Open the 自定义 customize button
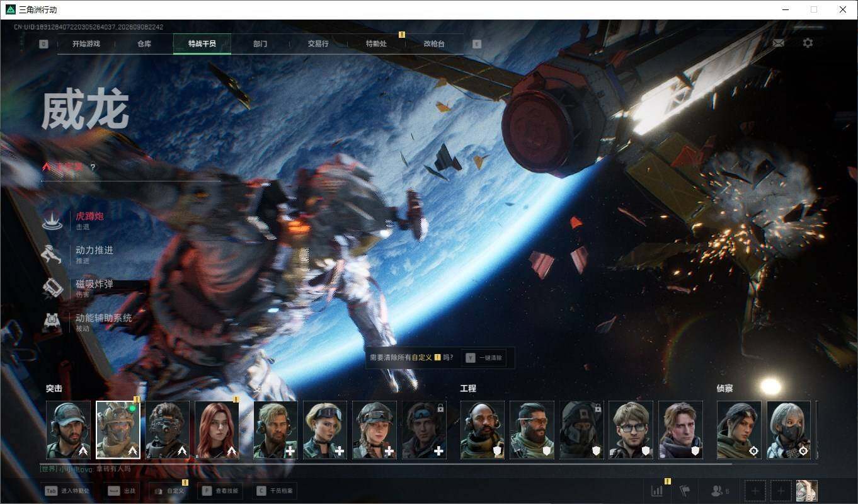This screenshot has width=858, height=504. (169, 491)
